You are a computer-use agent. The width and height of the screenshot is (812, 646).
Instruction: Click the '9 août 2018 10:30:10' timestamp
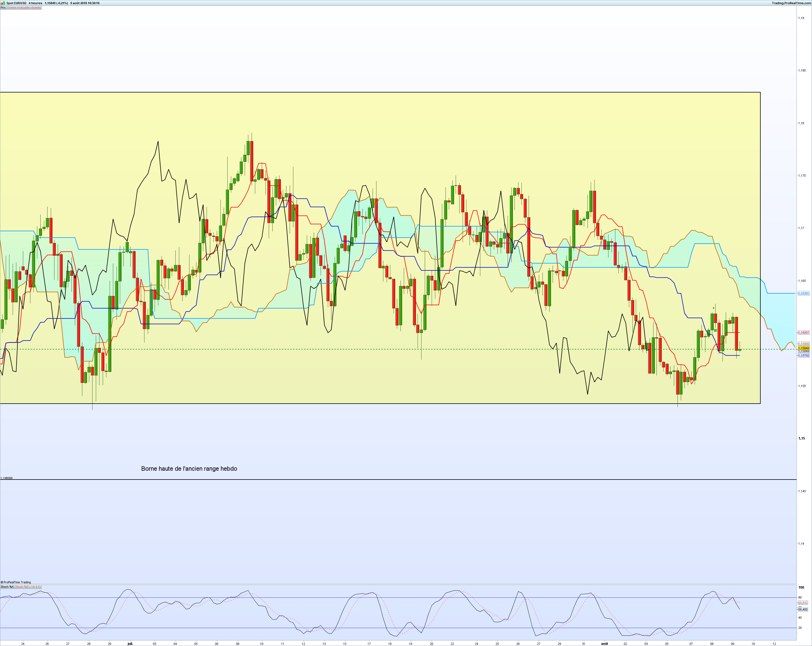[85, 3]
